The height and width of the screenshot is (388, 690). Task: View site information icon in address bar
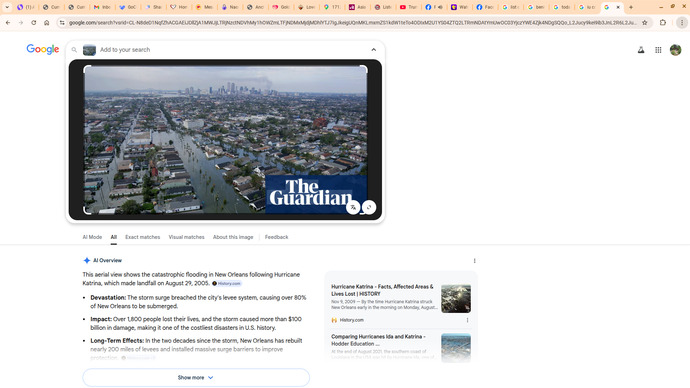point(62,22)
